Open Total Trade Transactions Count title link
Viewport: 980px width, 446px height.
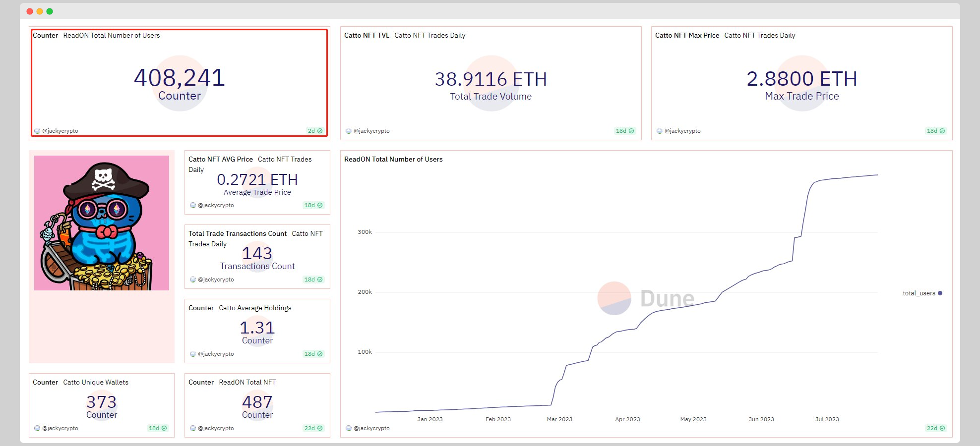238,233
